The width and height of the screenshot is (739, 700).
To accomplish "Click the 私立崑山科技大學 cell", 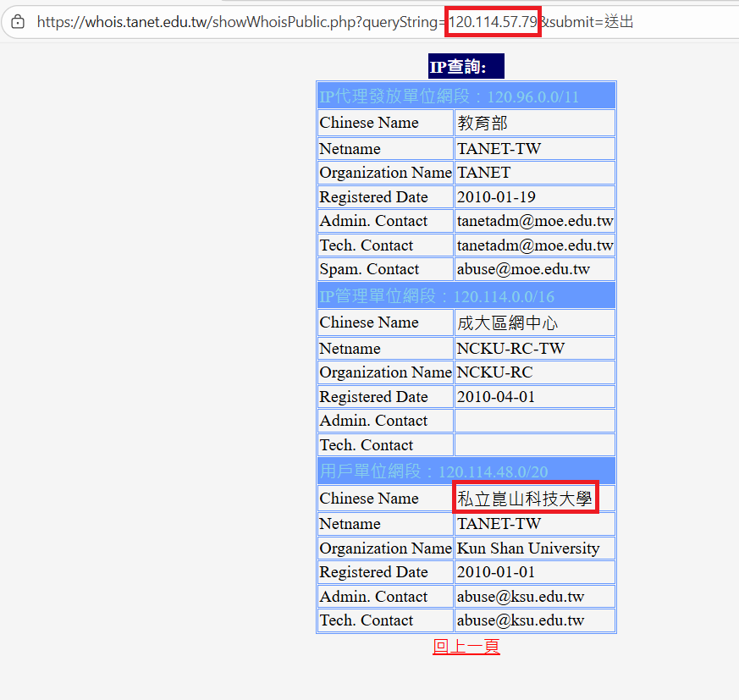I will click(534, 499).
